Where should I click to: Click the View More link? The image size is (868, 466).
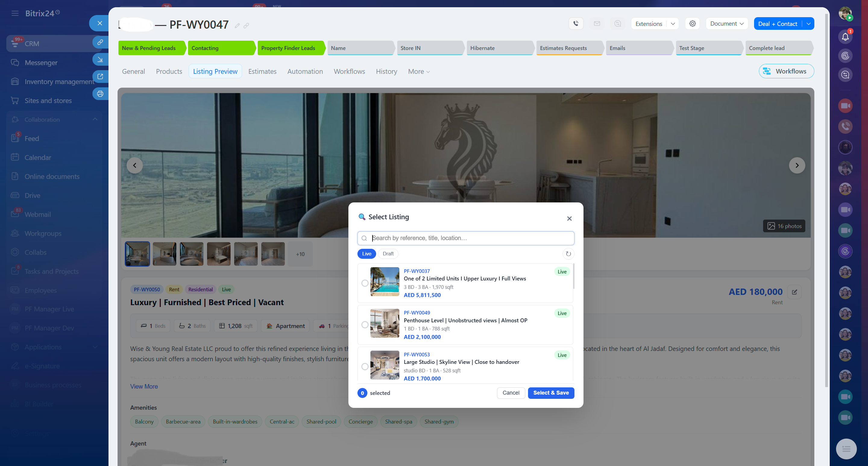[x=144, y=386]
